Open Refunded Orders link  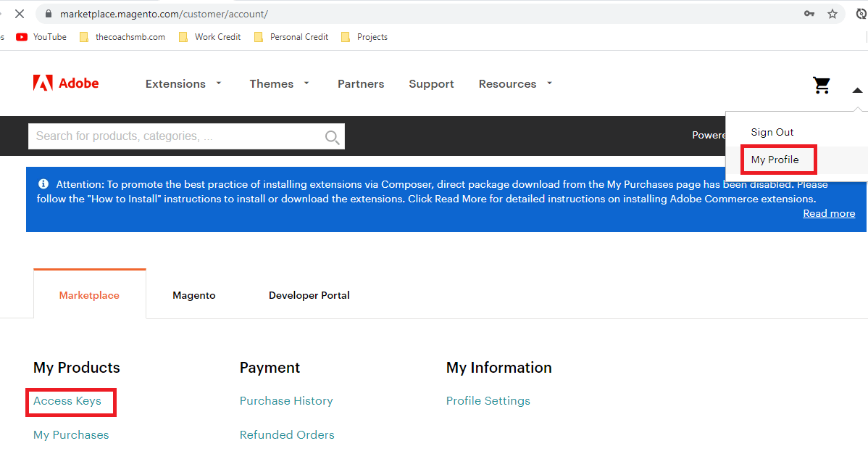point(287,435)
